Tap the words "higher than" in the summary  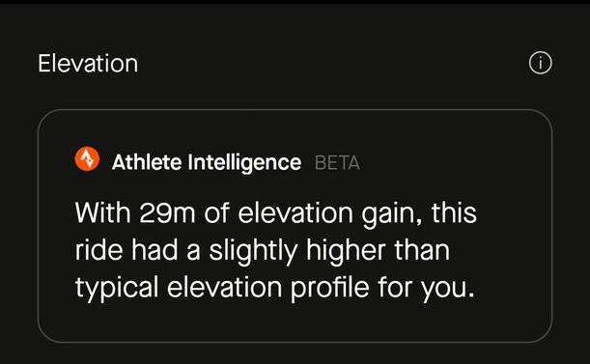coord(379,250)
